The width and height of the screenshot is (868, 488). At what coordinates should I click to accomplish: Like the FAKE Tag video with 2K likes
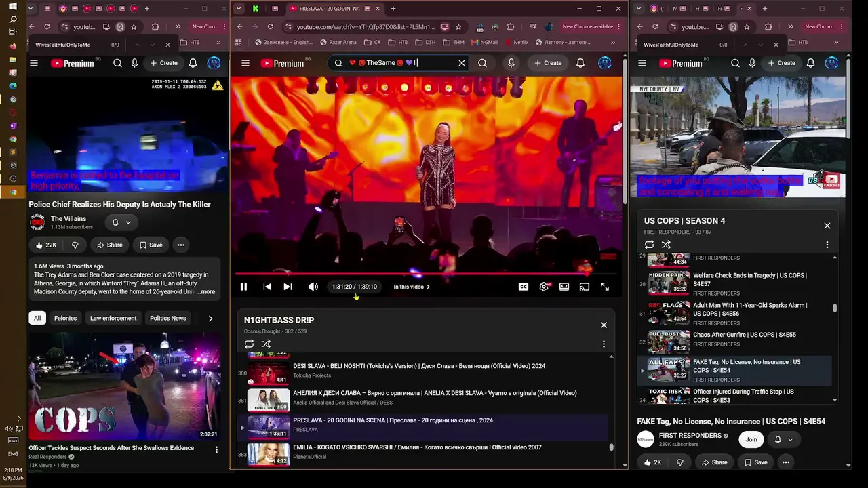coord(653,462)
